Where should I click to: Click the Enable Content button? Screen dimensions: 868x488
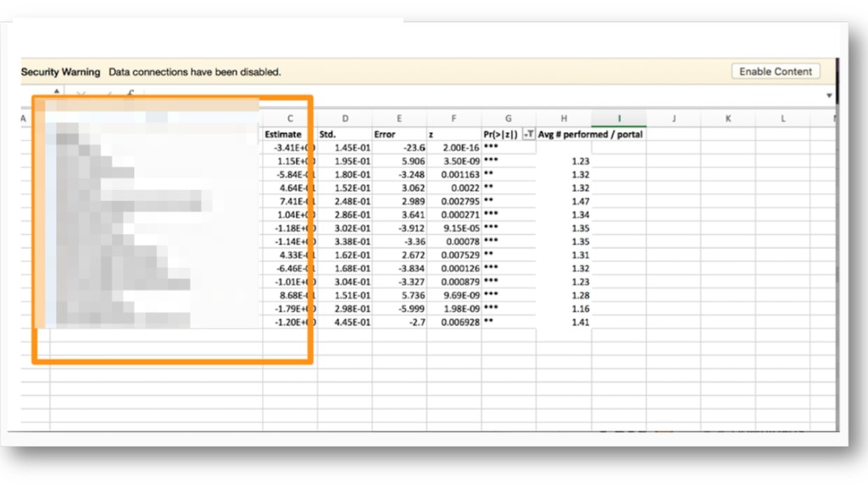pyautogui.click(x=776, y=71)
